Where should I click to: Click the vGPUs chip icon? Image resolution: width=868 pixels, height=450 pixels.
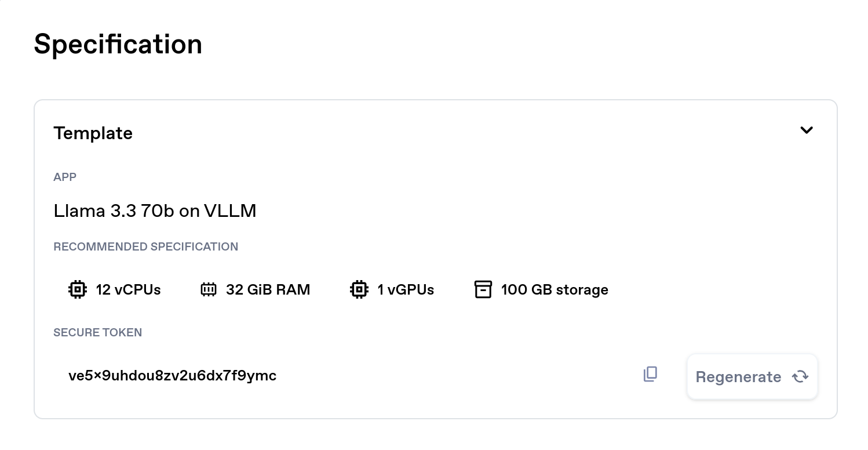(359, 289)
